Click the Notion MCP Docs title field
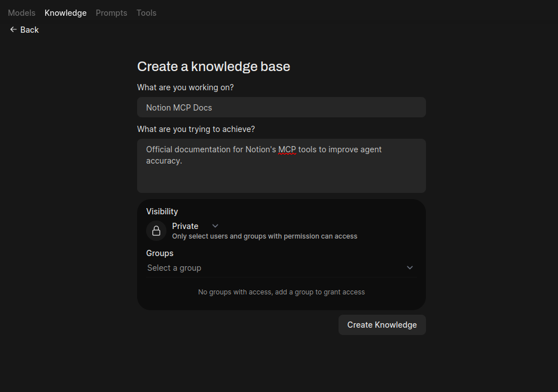This screenshot has height=392, width=558. (x=282, y=107)
